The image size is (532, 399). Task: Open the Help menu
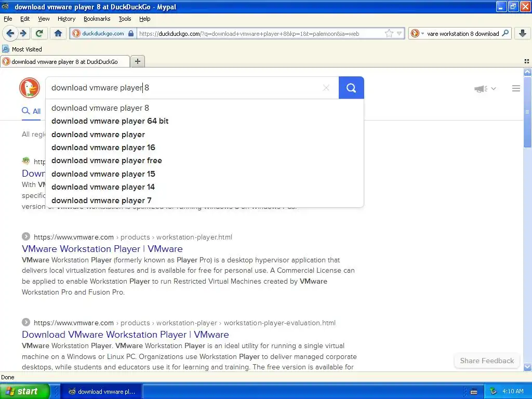[144, 19]
